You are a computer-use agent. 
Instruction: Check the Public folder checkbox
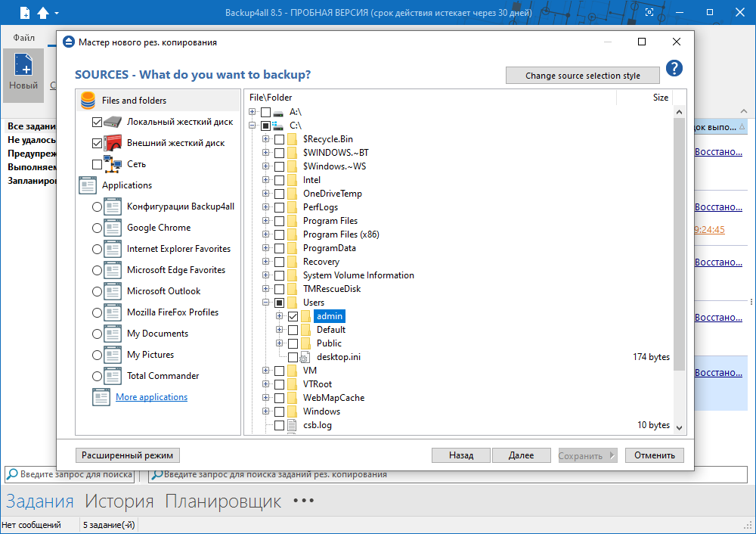[293, 343]
